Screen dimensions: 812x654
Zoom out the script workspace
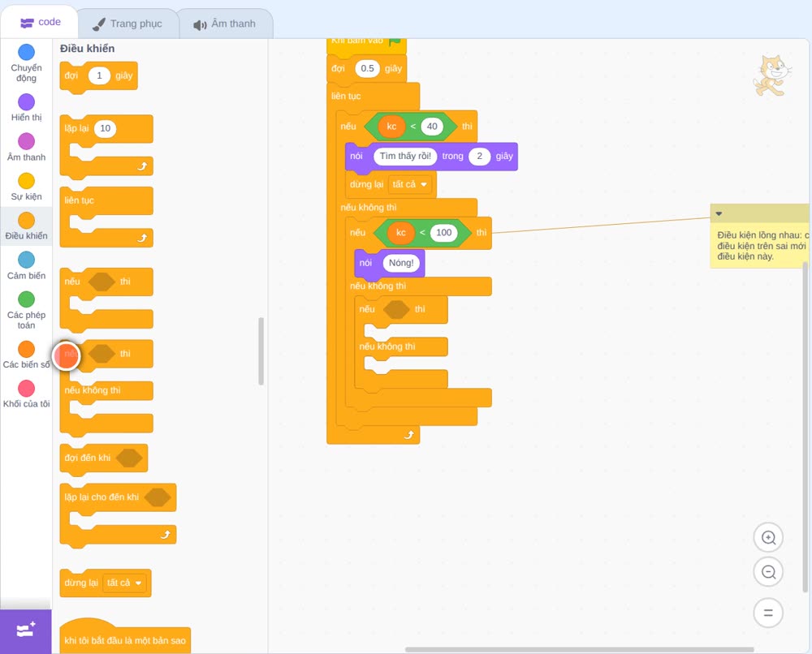768,572
